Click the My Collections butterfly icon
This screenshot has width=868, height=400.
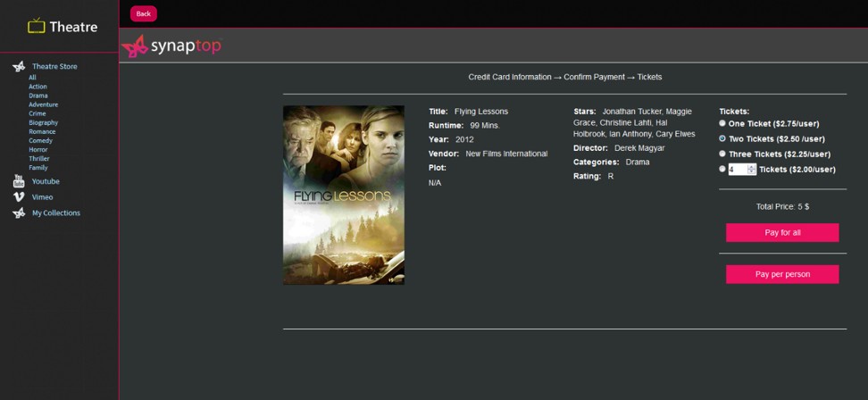[x=19, y=213]
